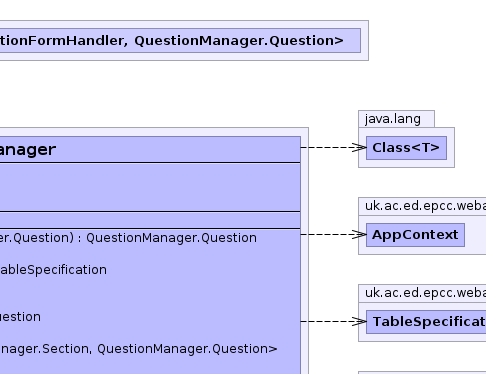This screenshot has height=374, width=486.
Task: Select the java.lang package tab label
Action: 393,119
